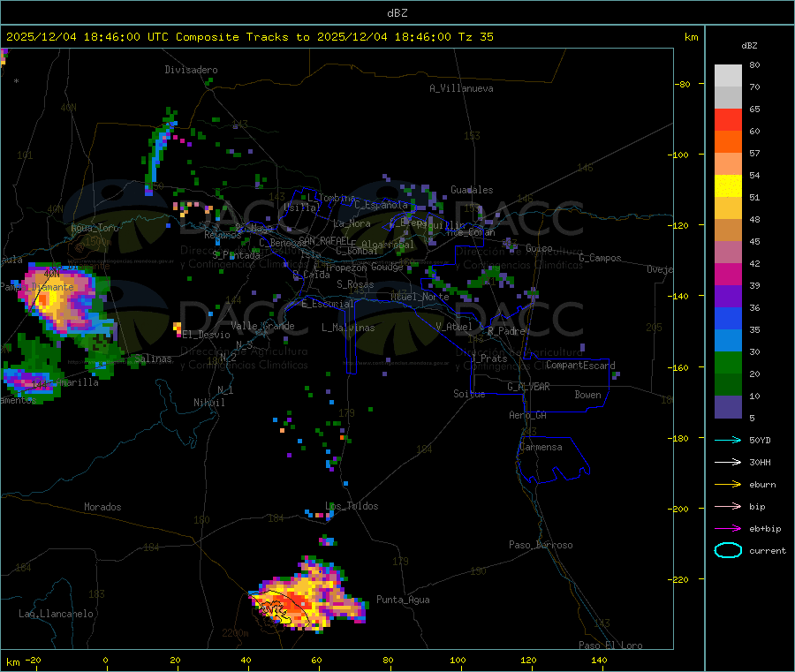The height and width of the screenshot is (672, 795).
Task: Click the cyan ellipse current track icon
Action: pyautogui.click(x=728, y=550)
